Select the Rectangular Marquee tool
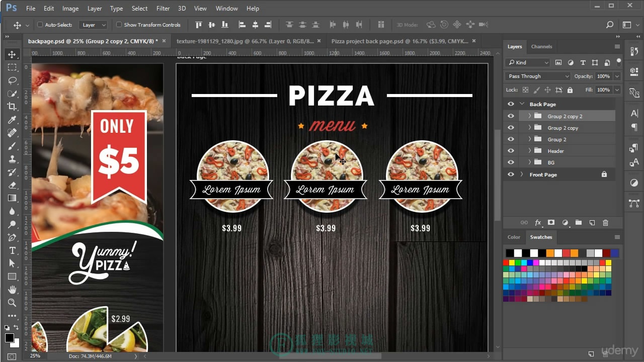This screenshot has width=644, height=362. [x=12, y=67]
